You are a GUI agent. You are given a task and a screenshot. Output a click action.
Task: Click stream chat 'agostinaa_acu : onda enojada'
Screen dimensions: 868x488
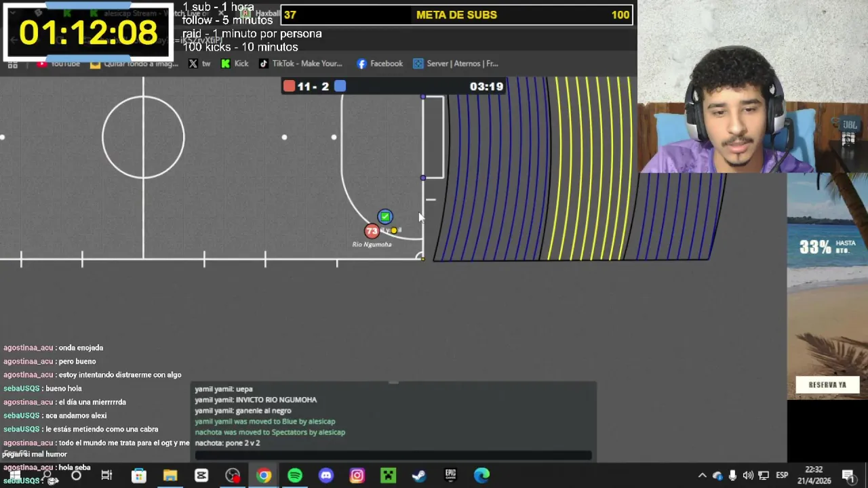[x=53, y=348]
